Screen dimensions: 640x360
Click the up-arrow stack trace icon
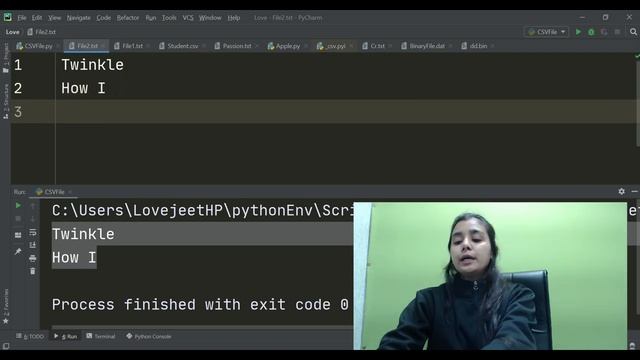pos(33,206)
